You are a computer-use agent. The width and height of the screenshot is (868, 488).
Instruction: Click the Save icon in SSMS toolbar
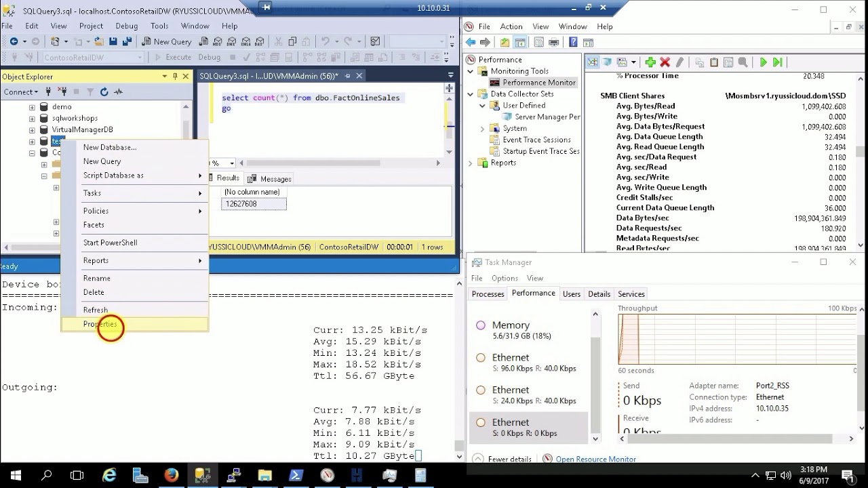[114, 41]
